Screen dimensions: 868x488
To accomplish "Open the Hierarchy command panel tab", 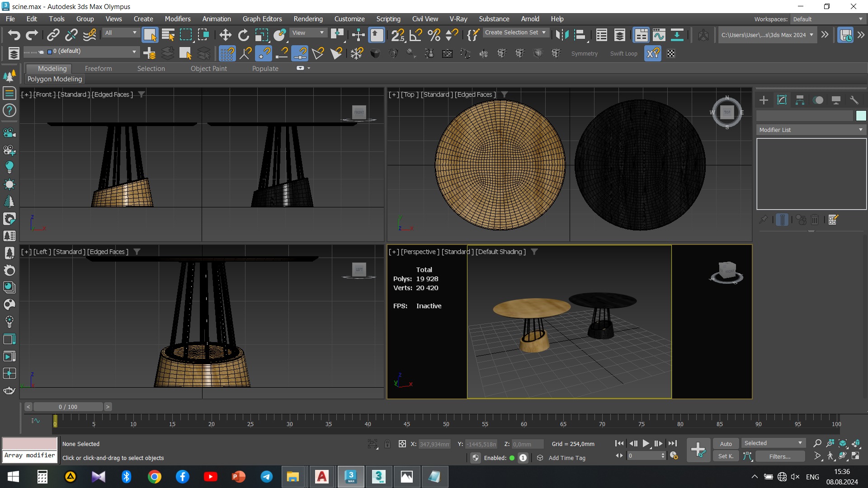I will [800, 100].
